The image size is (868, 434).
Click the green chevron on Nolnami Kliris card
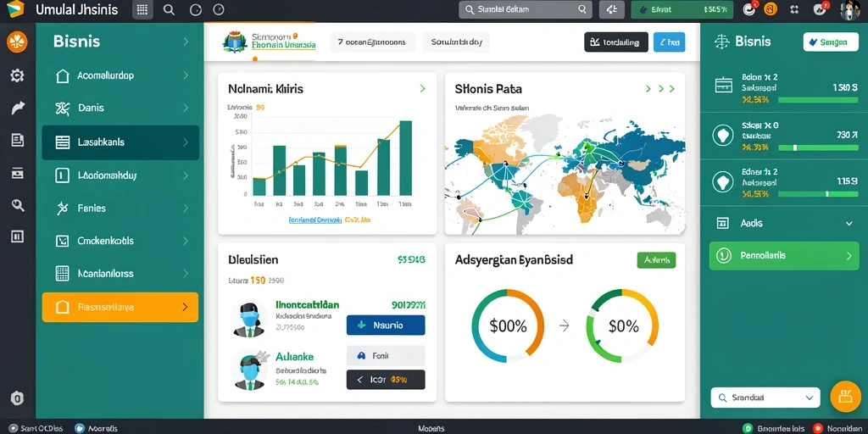pos(422,88)
